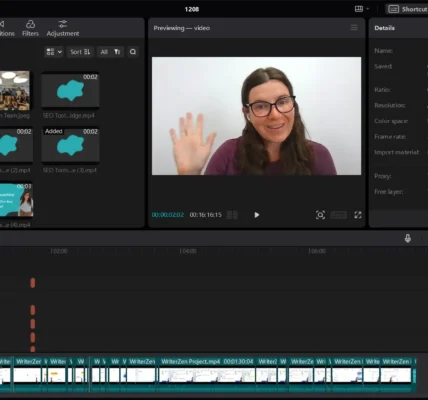Click the project title 1208
The width and height of the screenshot is (428, 400).
pos(192,9)
